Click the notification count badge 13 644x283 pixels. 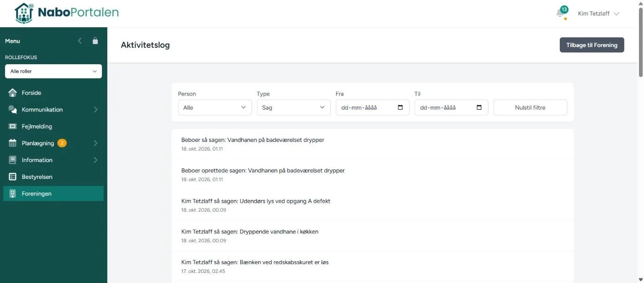[564, 9]
